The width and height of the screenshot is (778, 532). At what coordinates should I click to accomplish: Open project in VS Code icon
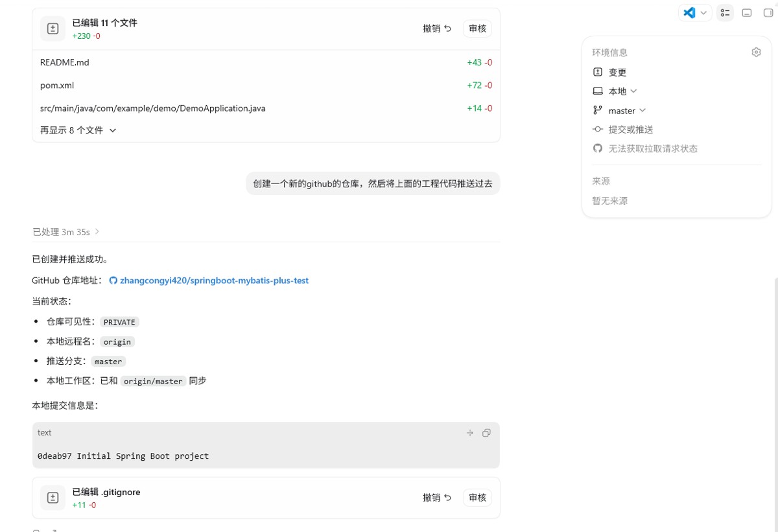click(689, 12)
